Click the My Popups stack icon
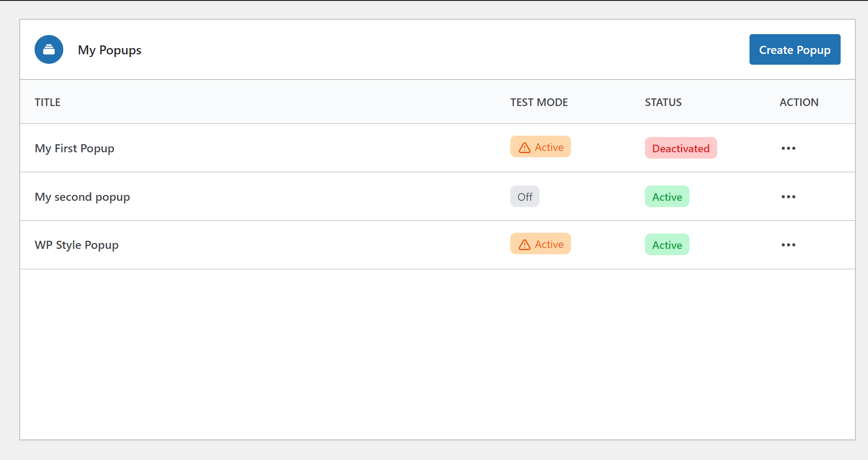This screenshot has height=460, width=868. (x=49, y=49)
